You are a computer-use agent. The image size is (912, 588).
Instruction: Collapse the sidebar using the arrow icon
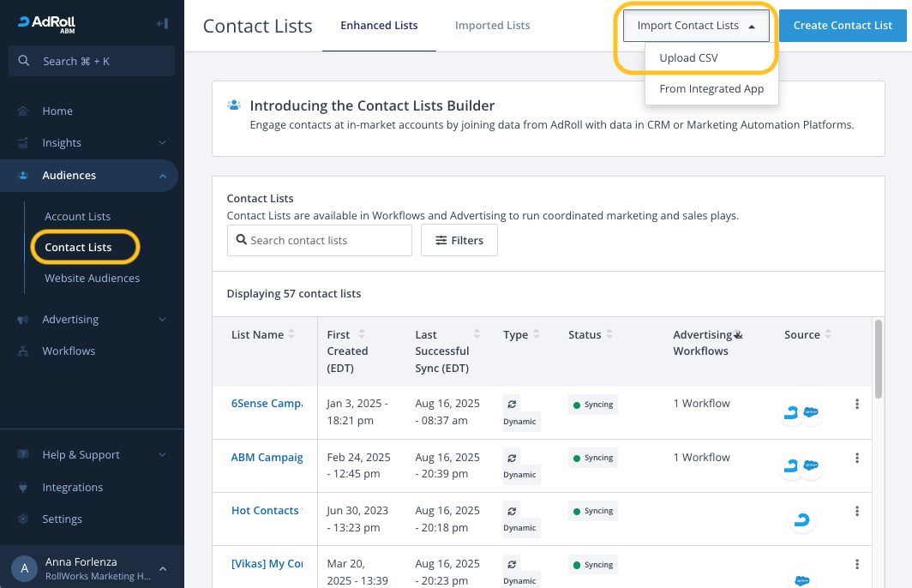tap(162, 24)
